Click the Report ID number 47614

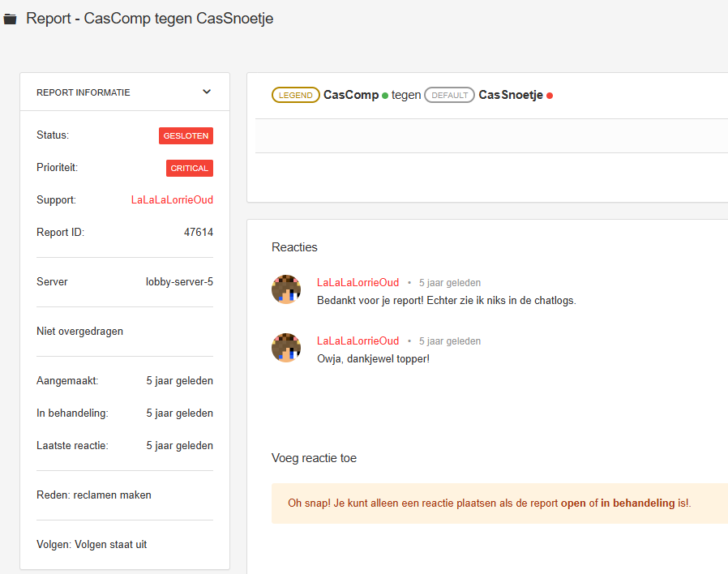[x=199, y=233]
